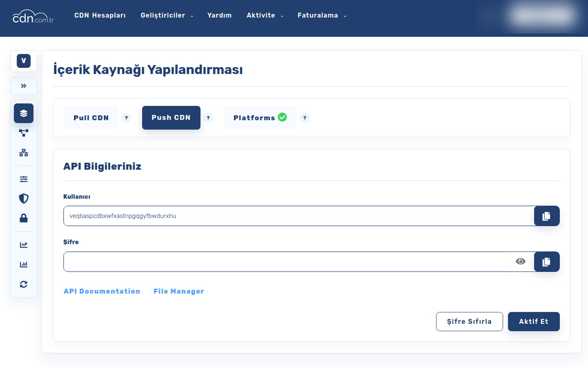The width and height of the screenshot is (588, 368).
Task: Click the blurred account button in header
Action: 543,16
